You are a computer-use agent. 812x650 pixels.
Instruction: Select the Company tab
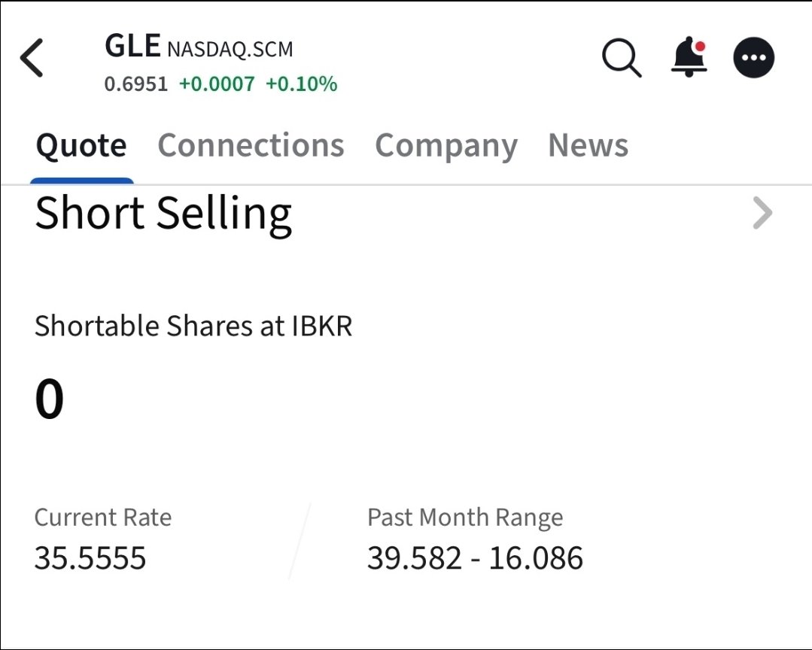coord(446,145)
